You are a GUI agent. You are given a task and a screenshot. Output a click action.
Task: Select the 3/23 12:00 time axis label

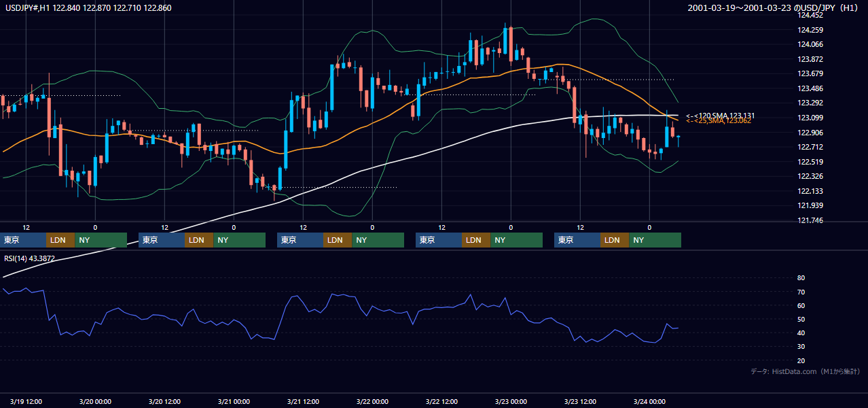point(581,402)
